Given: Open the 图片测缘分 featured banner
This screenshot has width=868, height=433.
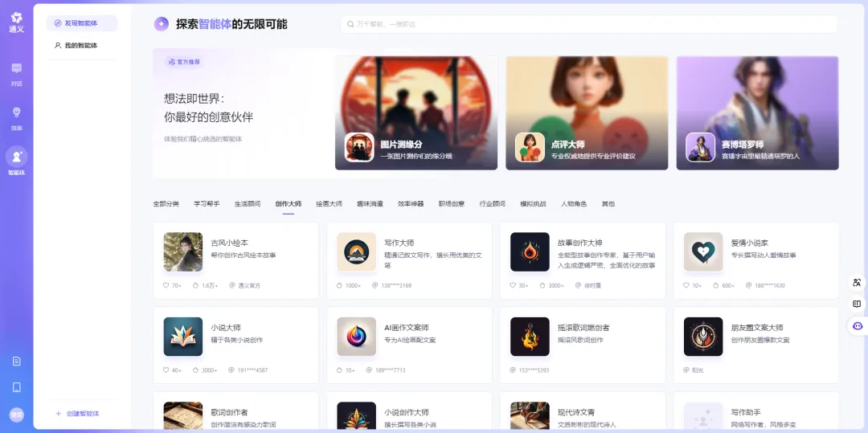Looking at the screenshot, I should pos(416,112).
